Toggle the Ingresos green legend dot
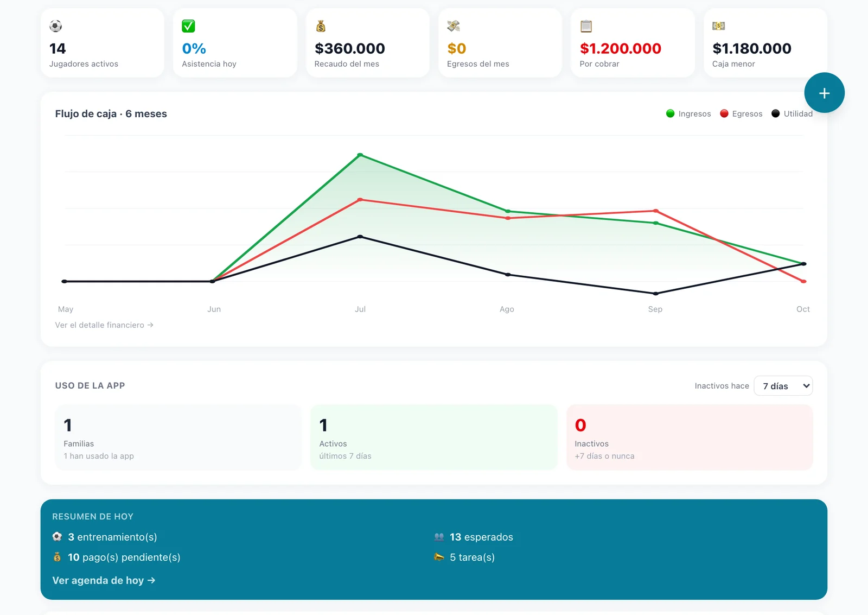Viewport: 868px width, 615px height. tap(670, 113)
